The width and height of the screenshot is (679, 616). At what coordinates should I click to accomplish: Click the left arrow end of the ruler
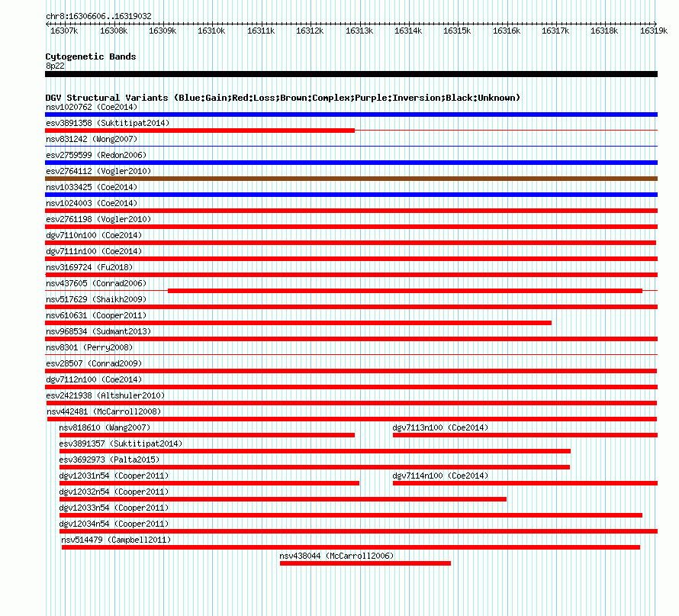point(47,24)
